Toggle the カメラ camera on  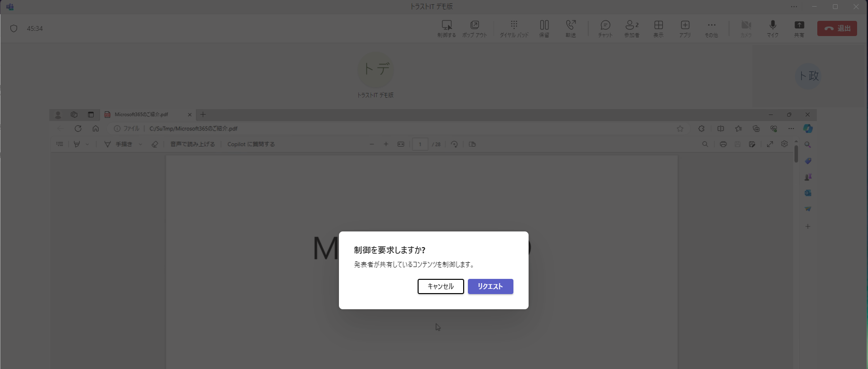746,28
